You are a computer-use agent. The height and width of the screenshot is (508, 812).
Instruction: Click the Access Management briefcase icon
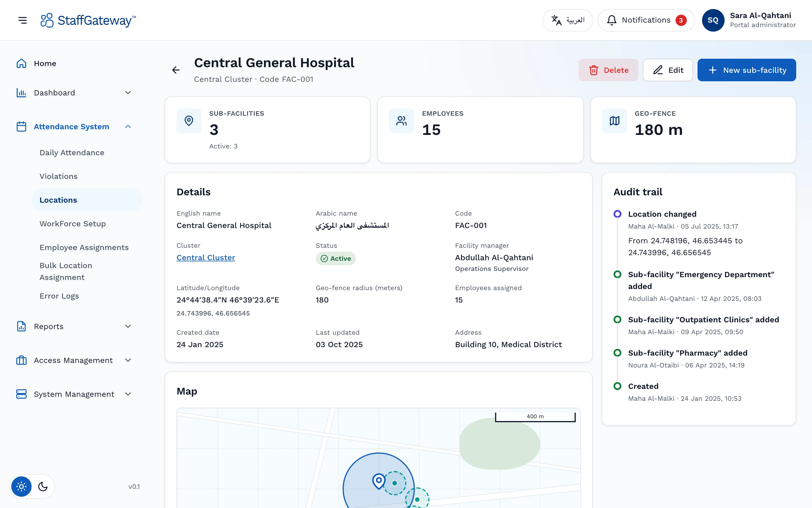point(21,360)
